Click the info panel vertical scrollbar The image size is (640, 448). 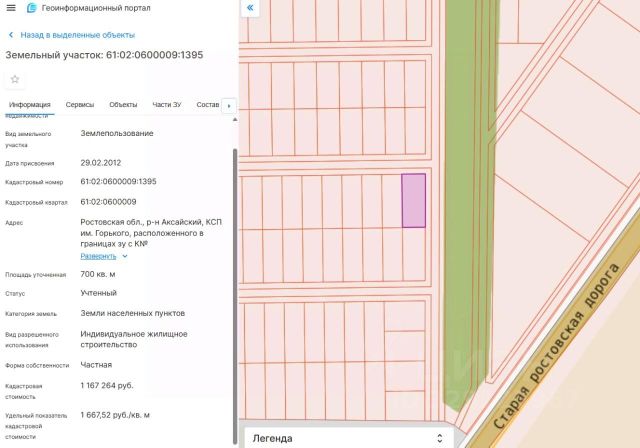click(x=235, y=296)
